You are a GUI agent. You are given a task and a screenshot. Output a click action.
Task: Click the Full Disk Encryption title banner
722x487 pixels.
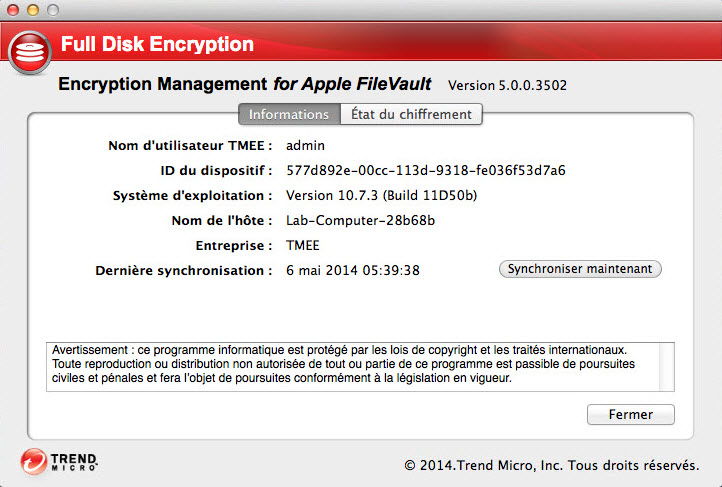pos(157,45)
